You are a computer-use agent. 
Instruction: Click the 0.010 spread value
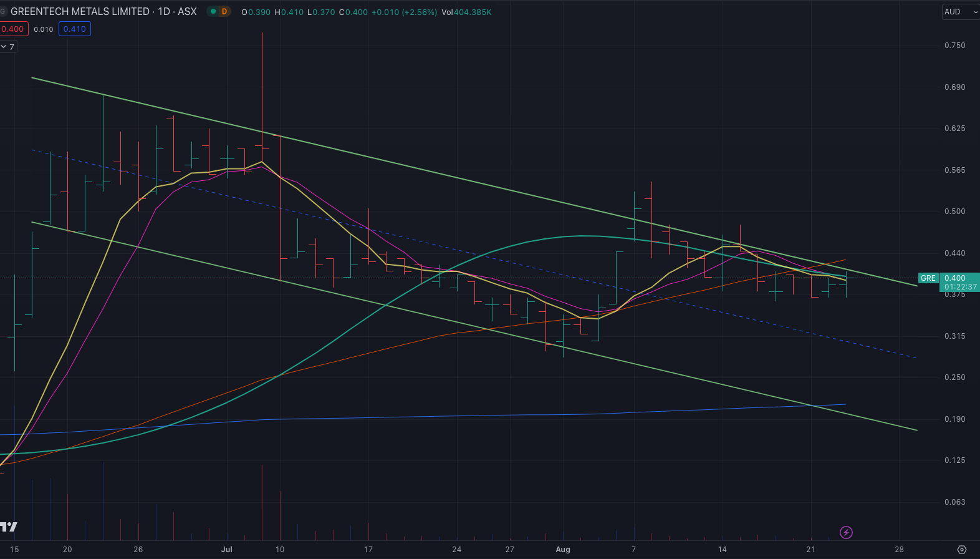click(x=44, y=29)
